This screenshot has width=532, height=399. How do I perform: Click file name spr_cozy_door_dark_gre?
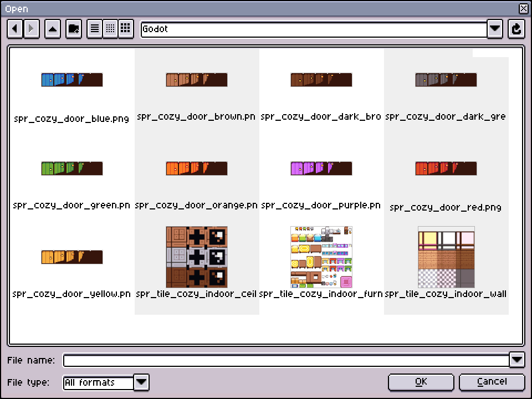(x=446, y=117)
